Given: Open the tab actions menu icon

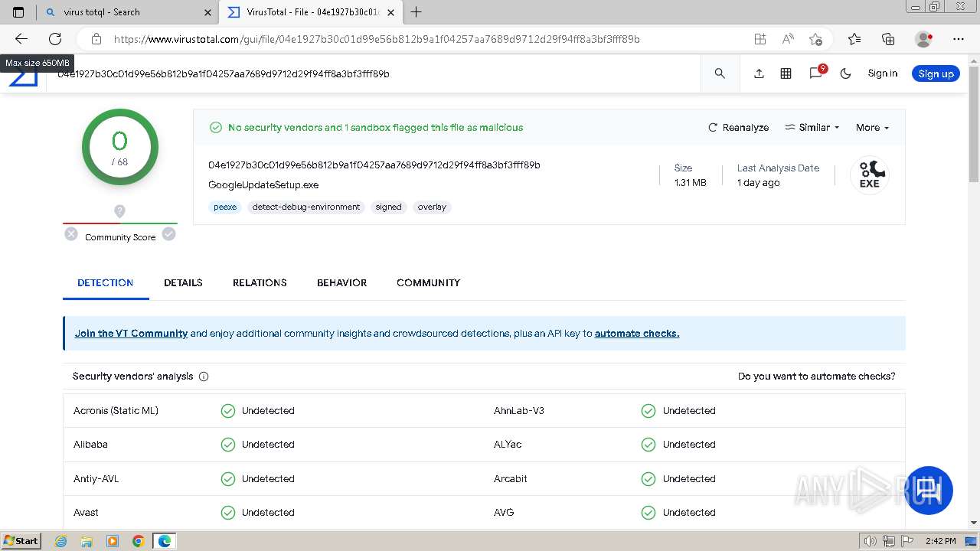Looking at the screenshot, I should [x=18, y=12].
